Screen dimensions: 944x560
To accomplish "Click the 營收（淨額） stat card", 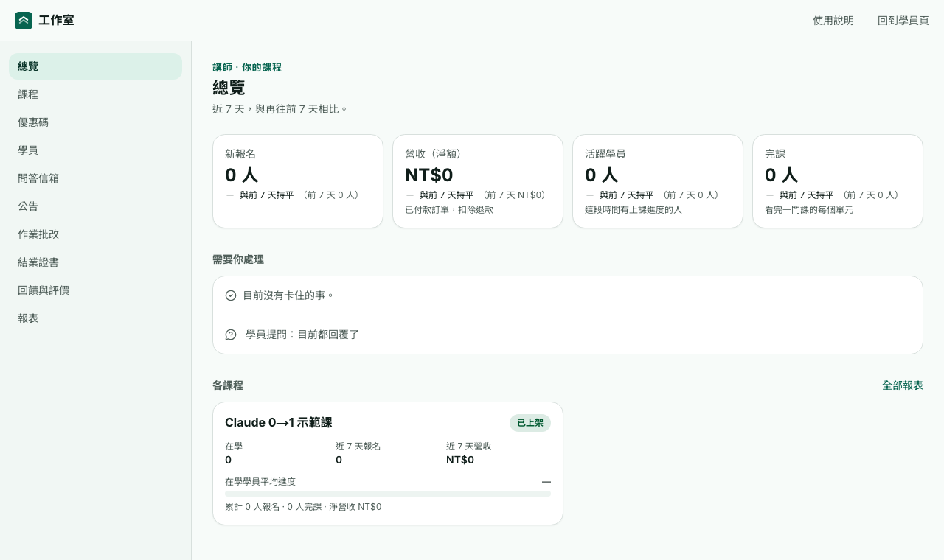I will pyautogui.click(x=478, y=181).
